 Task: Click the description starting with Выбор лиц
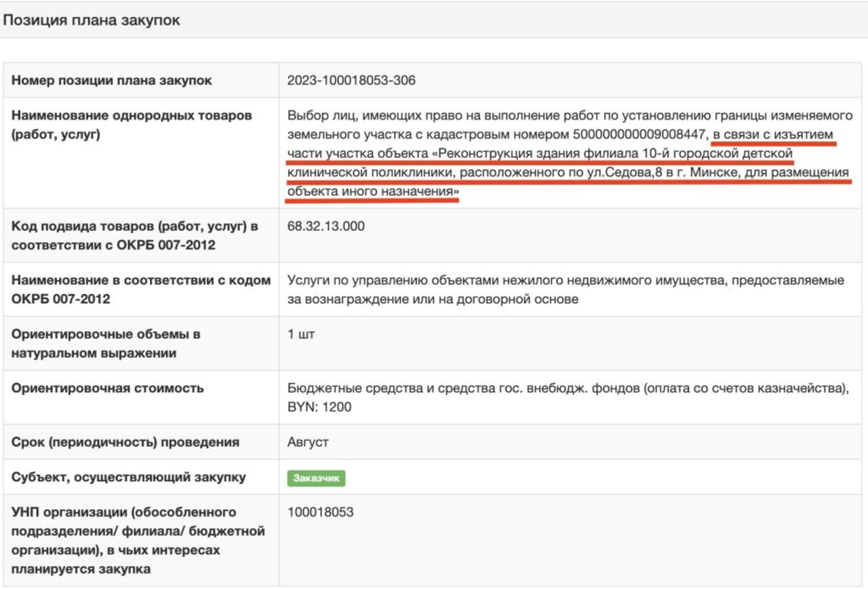[x=570, y=154]
